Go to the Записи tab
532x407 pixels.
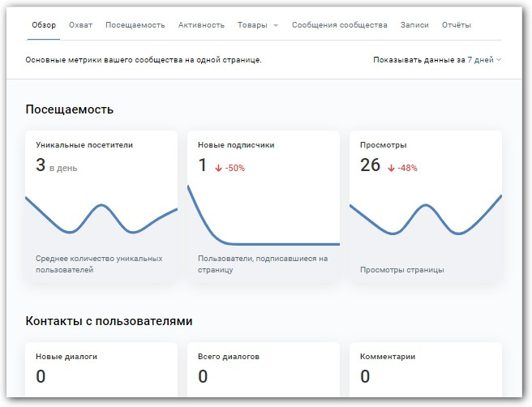click(x=414, y=25)
